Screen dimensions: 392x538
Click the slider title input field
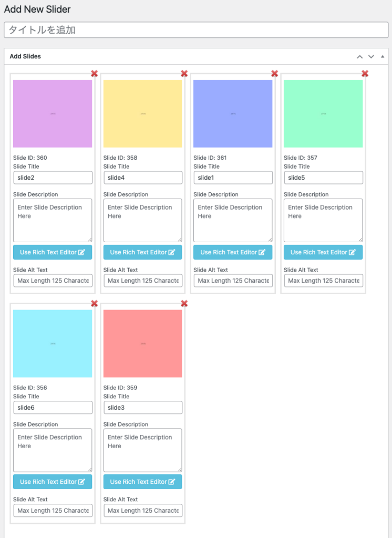(x=196, y=30)
